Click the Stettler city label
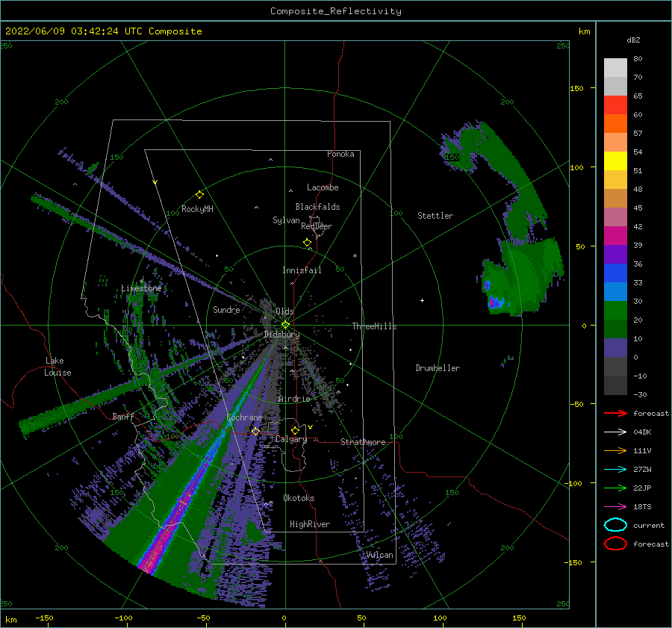Image resolution: width=672 pixels, height=628 pixels. tap(435, 216)
